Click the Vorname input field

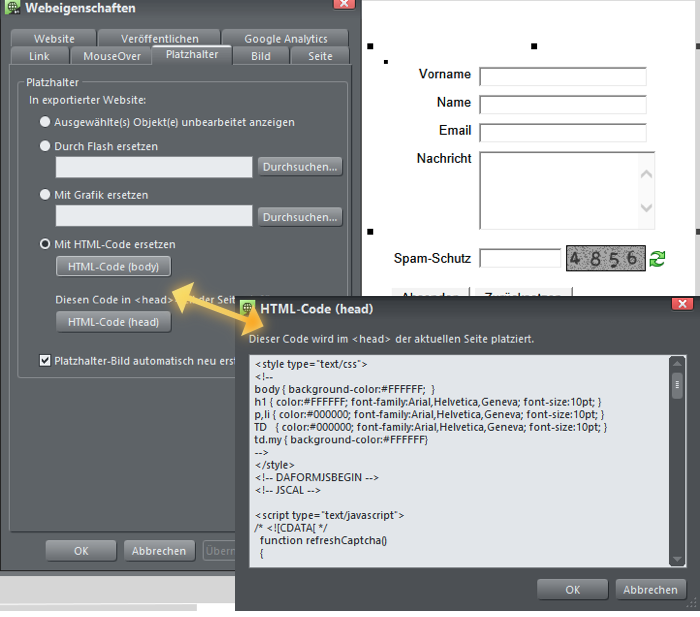point(562,77)
